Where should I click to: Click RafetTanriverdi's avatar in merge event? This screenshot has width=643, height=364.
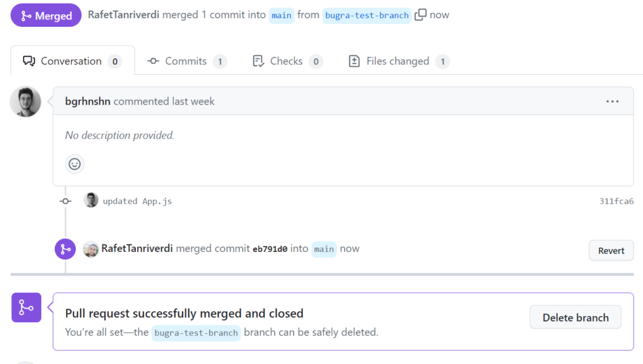[90, 249]
